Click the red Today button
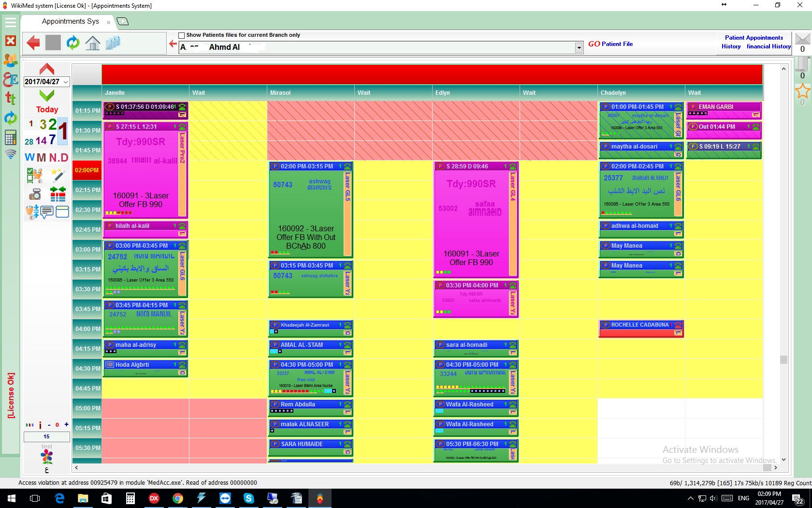The height and width of the screenshot is (508, 812). (47, 109)
